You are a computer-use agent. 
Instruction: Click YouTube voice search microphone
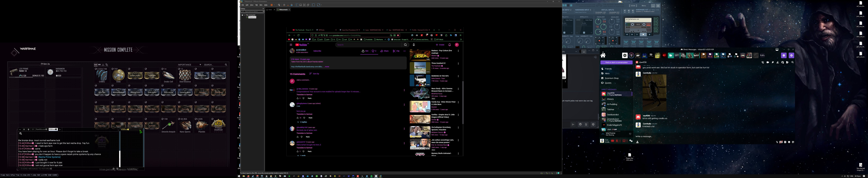click(x=414, y=45)
